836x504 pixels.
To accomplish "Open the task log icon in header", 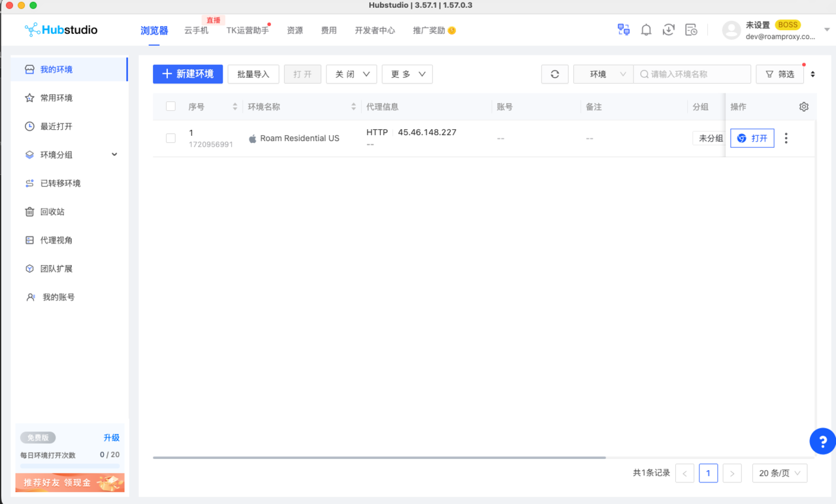I will [691, 30].
